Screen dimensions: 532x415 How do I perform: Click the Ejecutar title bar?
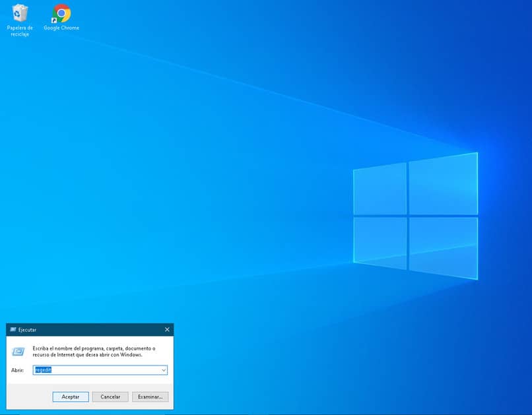click(79, 329)
